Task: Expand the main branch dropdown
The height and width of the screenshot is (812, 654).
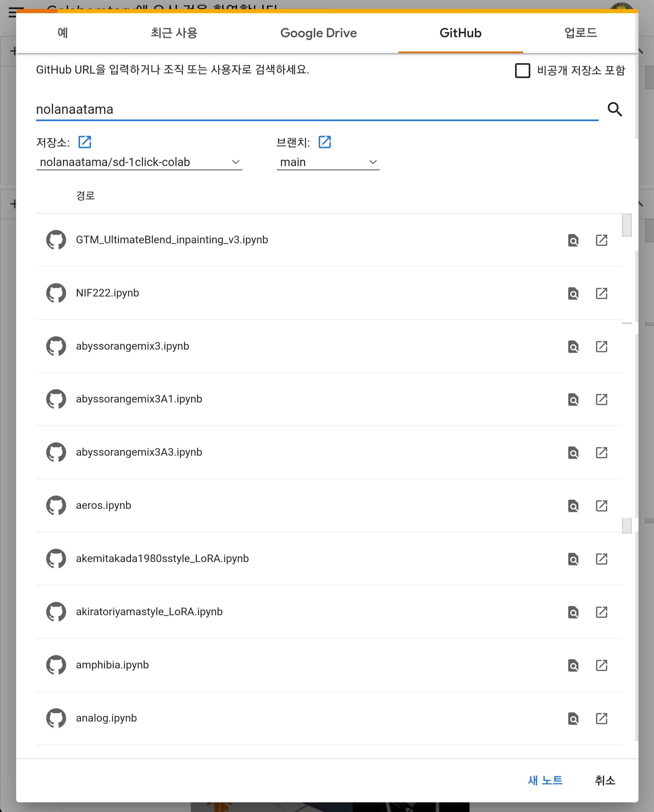Action: [328, 162]
